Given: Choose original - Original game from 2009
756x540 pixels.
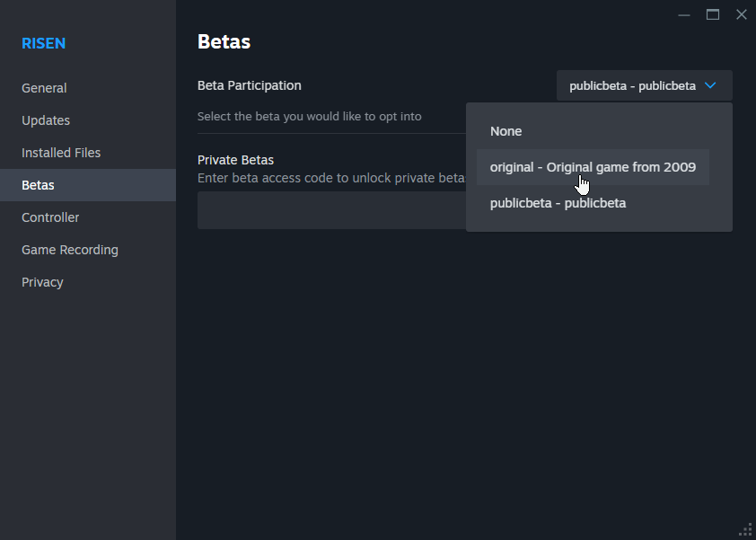Looking at the screenshot, I should (593, 167).
